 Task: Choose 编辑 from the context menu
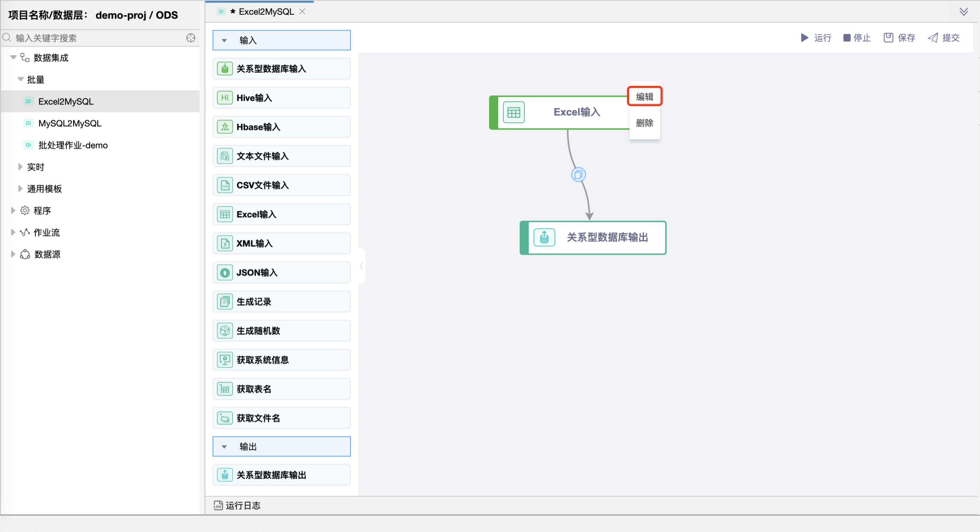click(x=644, y=96)
